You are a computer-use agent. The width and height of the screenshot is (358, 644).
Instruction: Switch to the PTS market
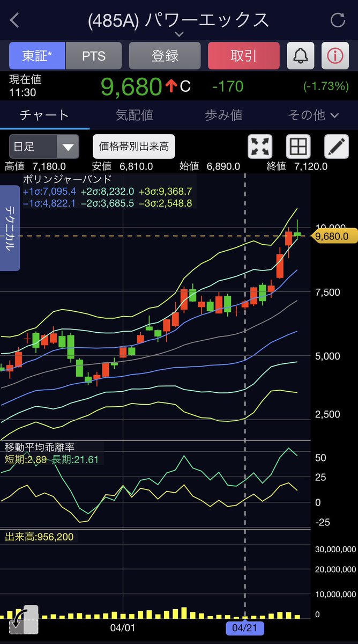(x=94, y=55)
